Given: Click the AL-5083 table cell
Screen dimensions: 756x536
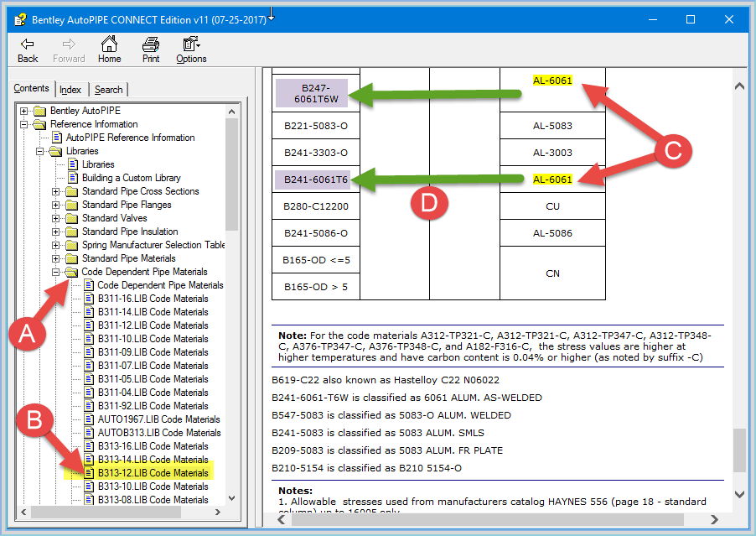Looking at the screenshot, I should (x=552, y=126).
